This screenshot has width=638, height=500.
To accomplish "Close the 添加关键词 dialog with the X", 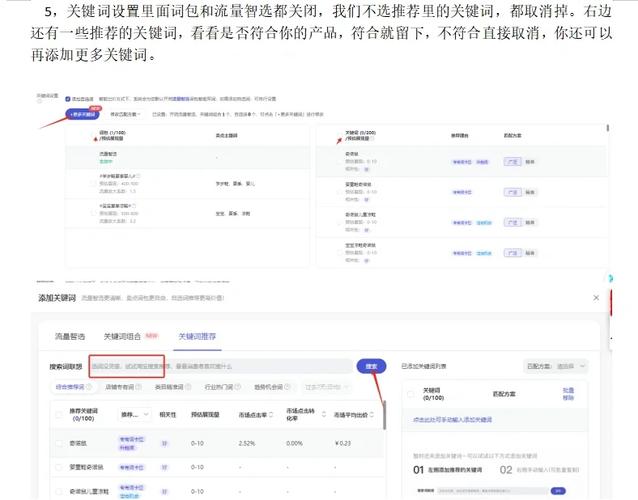I will (x=596, y=298).
